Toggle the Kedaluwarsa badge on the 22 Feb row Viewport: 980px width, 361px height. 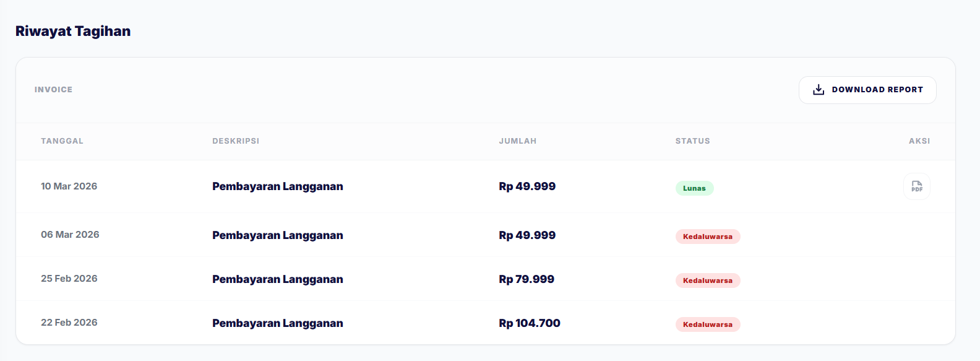pyautogui.click(x=707, y=324)
